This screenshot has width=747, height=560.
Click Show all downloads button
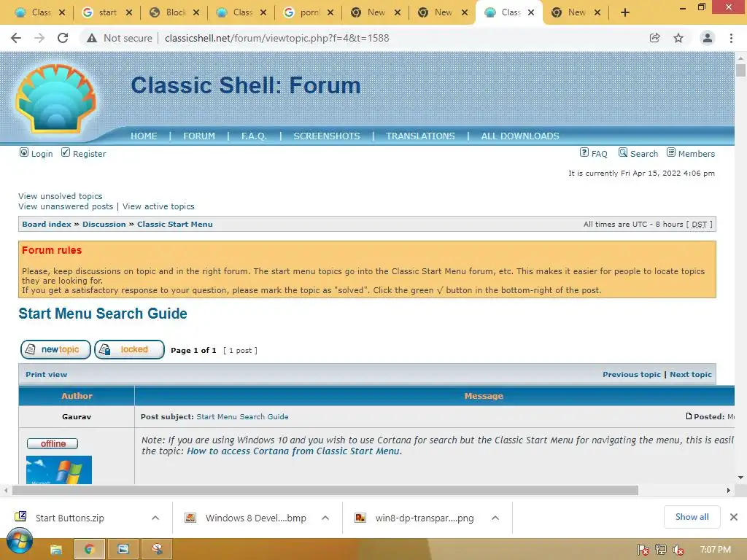[692, 517]
